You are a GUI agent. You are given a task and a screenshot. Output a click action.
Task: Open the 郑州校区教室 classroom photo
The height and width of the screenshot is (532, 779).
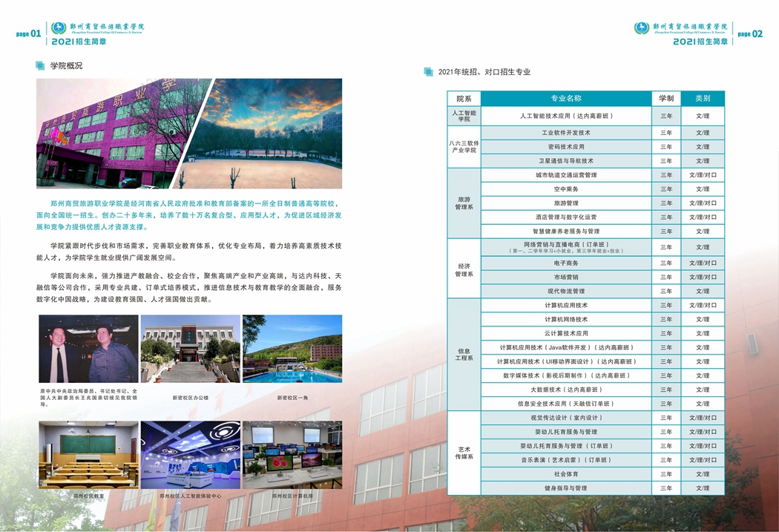(x=88, y=455)
